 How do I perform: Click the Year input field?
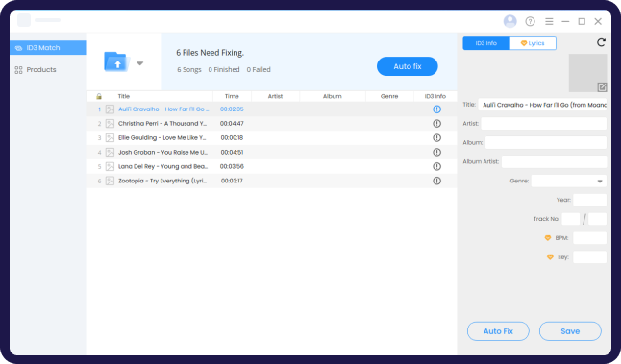(589, 200)
